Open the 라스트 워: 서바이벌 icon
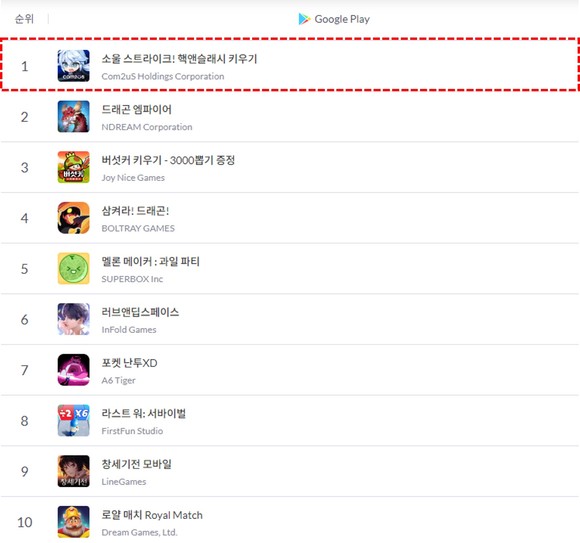The height and width of the screenshot is (543, 580). (x=73, y=421)
